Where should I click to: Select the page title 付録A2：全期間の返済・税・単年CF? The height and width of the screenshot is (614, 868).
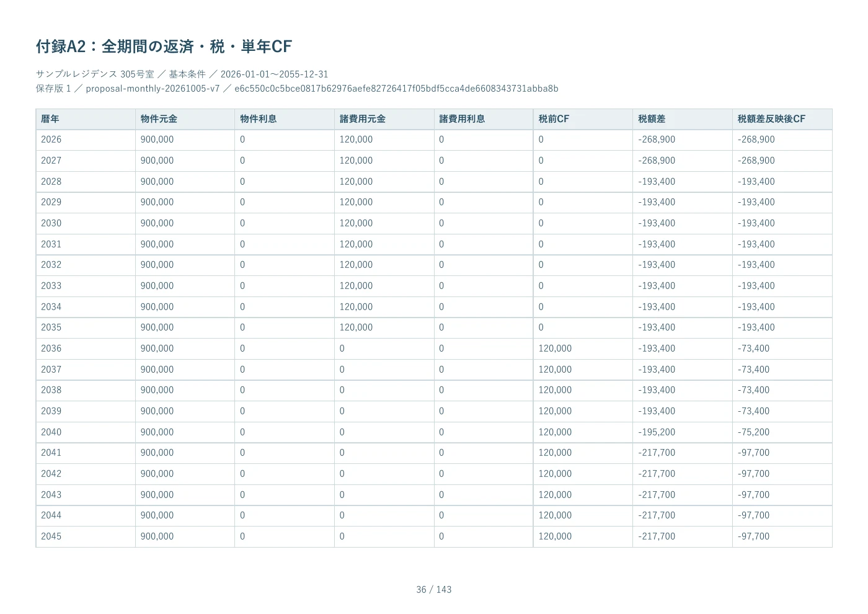coord(164,47)
